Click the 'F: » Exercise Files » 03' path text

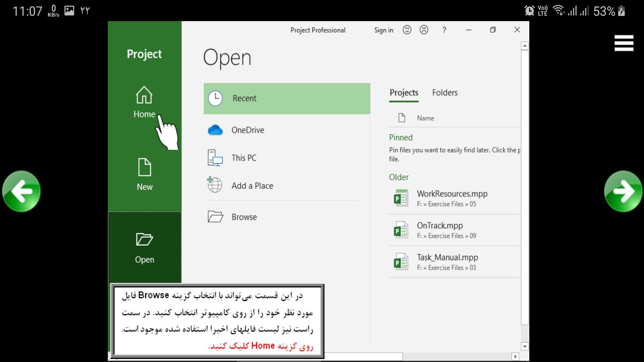pyautogui.click(x=446, y=268)
